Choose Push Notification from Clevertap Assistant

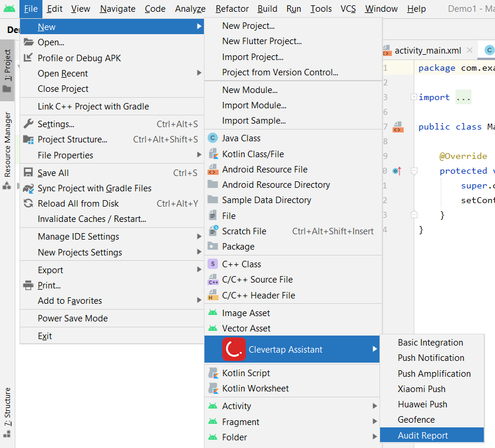431,358
